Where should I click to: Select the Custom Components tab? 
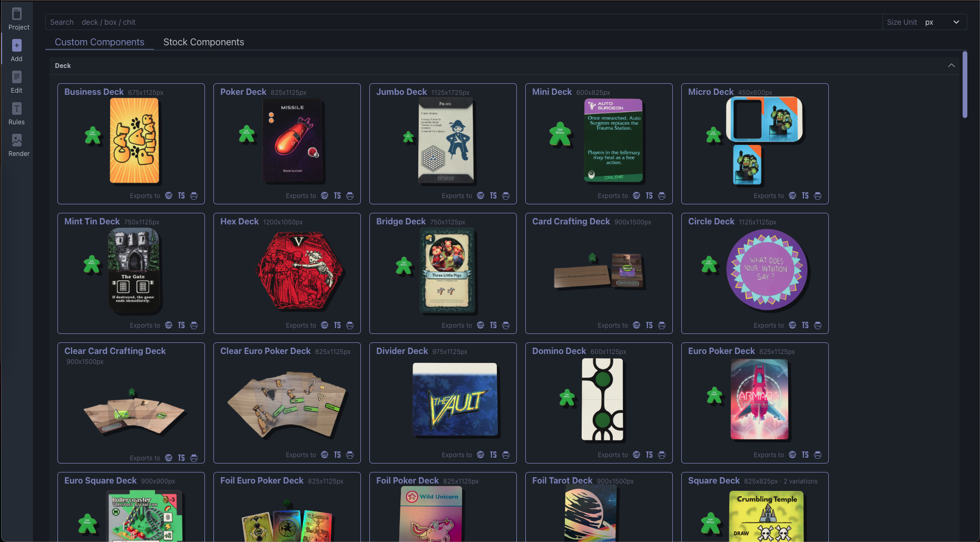click(x=99, y=42)
